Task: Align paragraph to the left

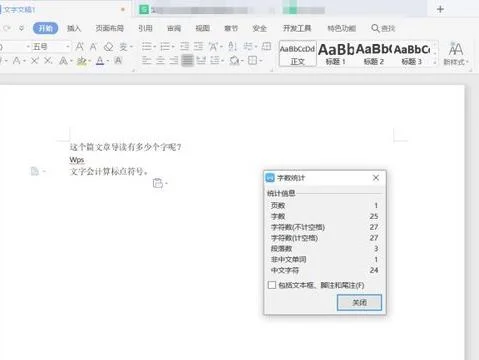Action: [146, 60]
